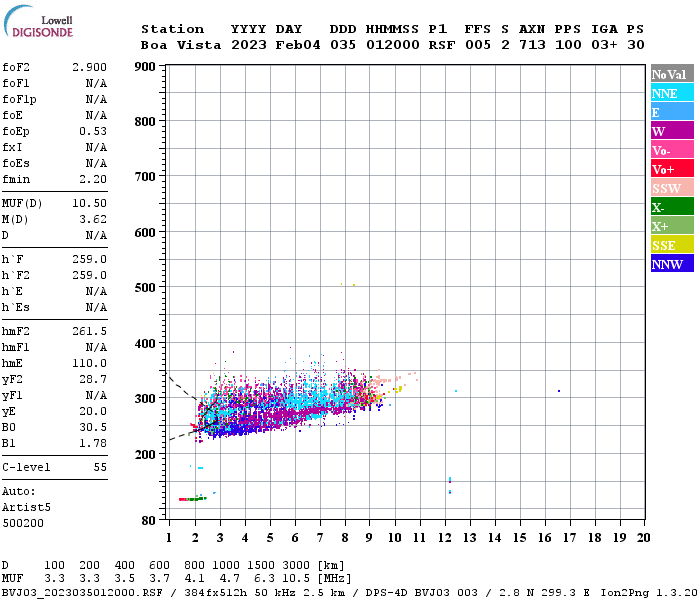Click the dark green X- legend swatch
Image resolution: width=700 pixels, height=600 pixels.
click(672, 207)
